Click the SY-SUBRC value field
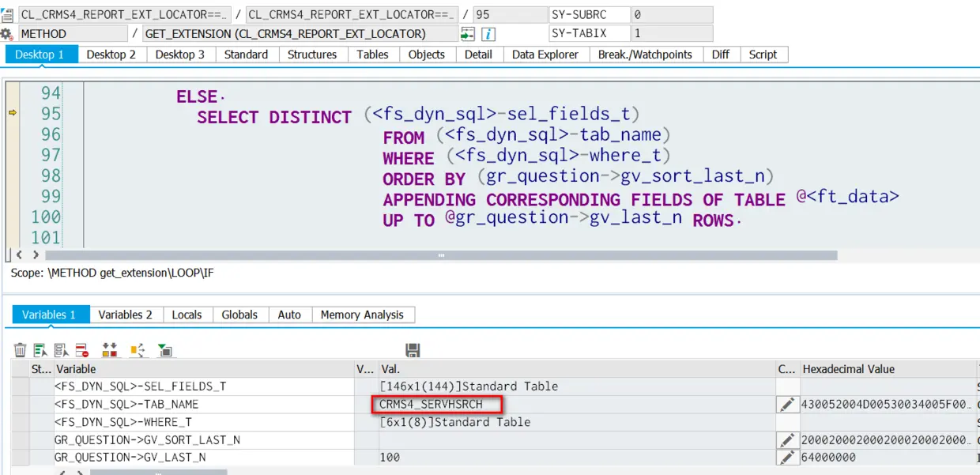Viewport: 980px width, 475px height. [x=671, y=15]
